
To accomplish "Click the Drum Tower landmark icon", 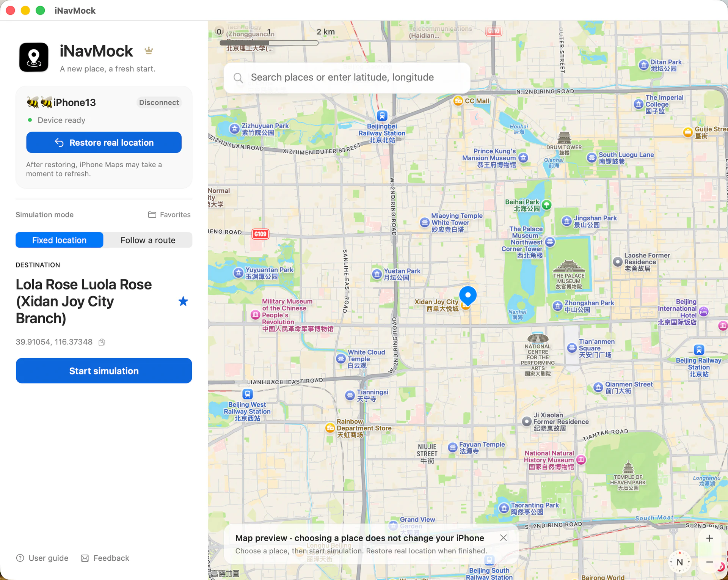I will click(x=564, y=138).
